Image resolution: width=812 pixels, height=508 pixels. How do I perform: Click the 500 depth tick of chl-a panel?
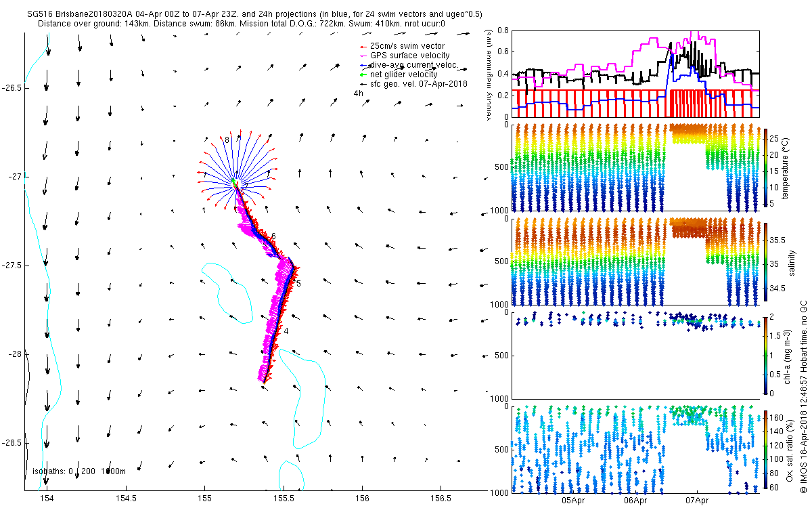501,356
